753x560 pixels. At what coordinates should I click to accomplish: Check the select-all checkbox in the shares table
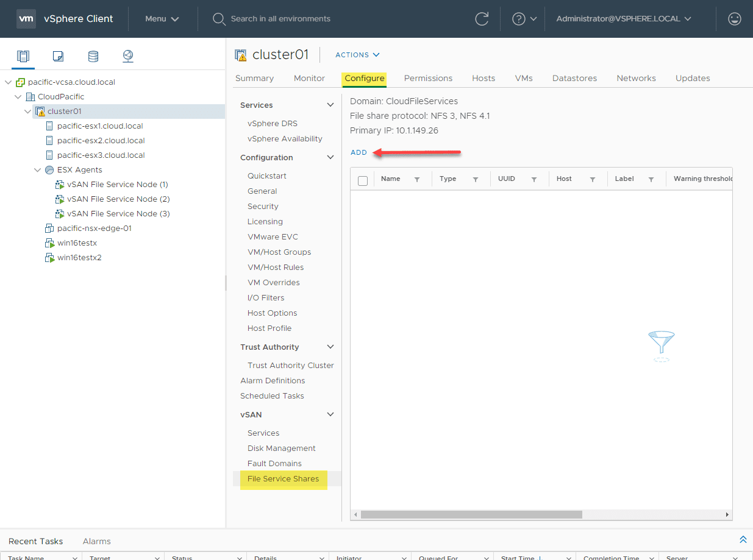362,179
